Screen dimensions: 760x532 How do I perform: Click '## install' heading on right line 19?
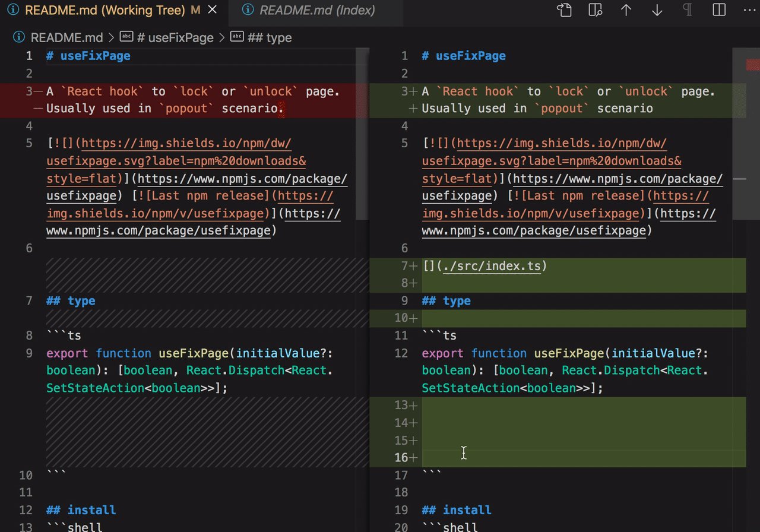457,510
